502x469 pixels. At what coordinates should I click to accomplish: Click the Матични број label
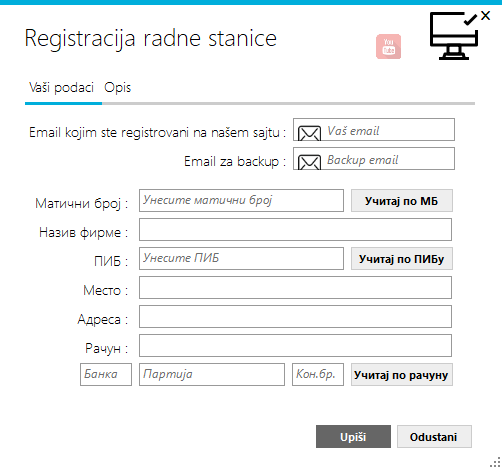[82, 203]
